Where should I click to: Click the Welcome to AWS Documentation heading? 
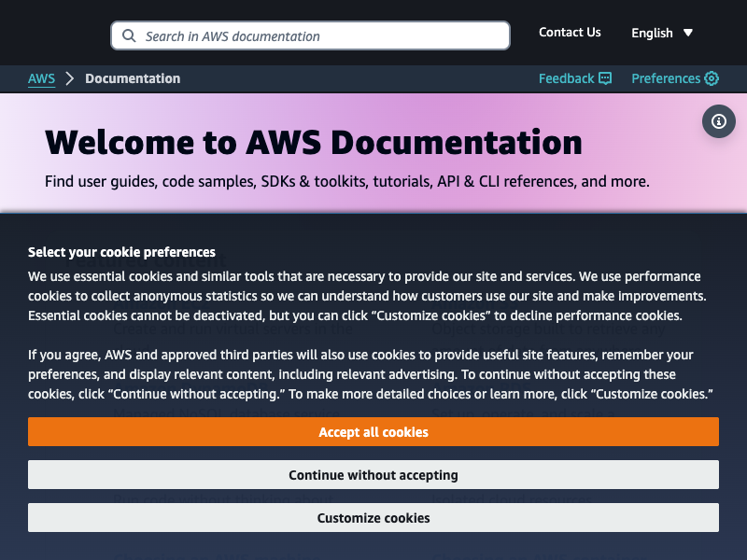click(314, 143)
